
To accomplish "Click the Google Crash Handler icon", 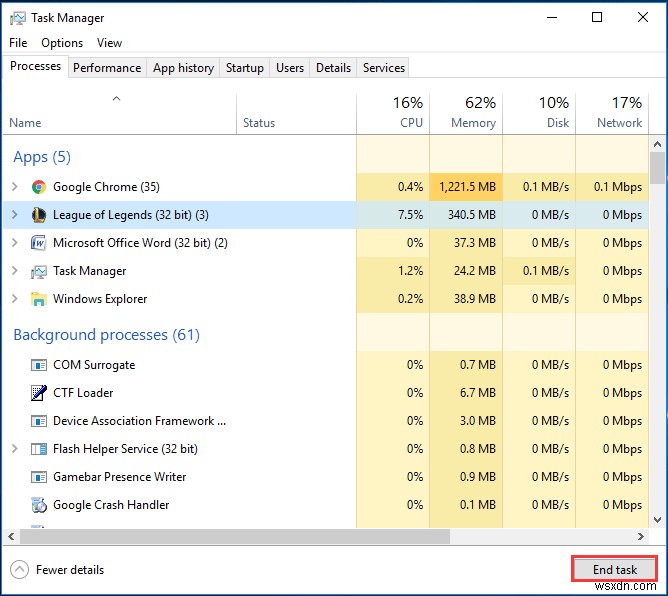I will pyautogui.click(x=39, y=505).
